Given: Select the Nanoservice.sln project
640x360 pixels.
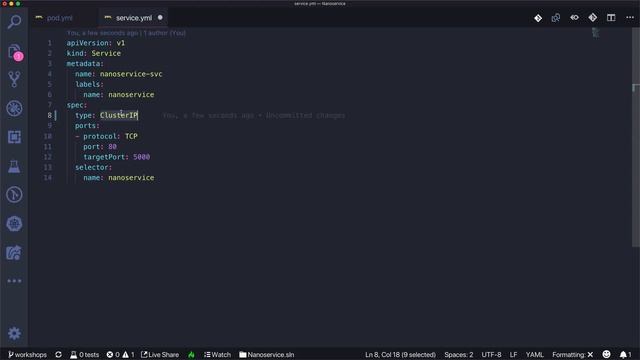Looking at the screenshot, I should tap(267, 355).
